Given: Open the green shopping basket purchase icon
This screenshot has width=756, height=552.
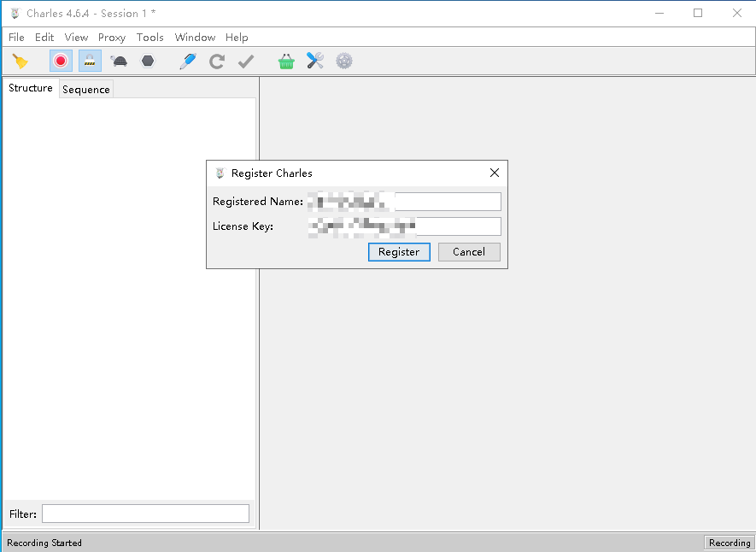Looking at the screenshot, I should [286, 62].
